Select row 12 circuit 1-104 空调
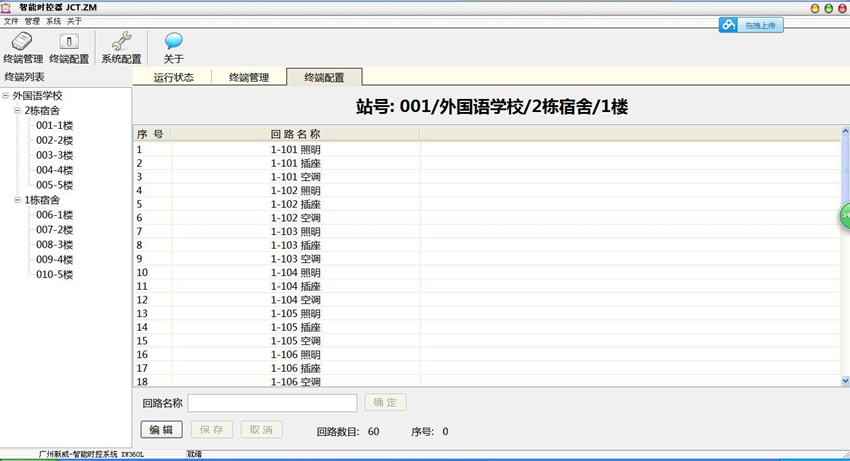 [296, 299]
